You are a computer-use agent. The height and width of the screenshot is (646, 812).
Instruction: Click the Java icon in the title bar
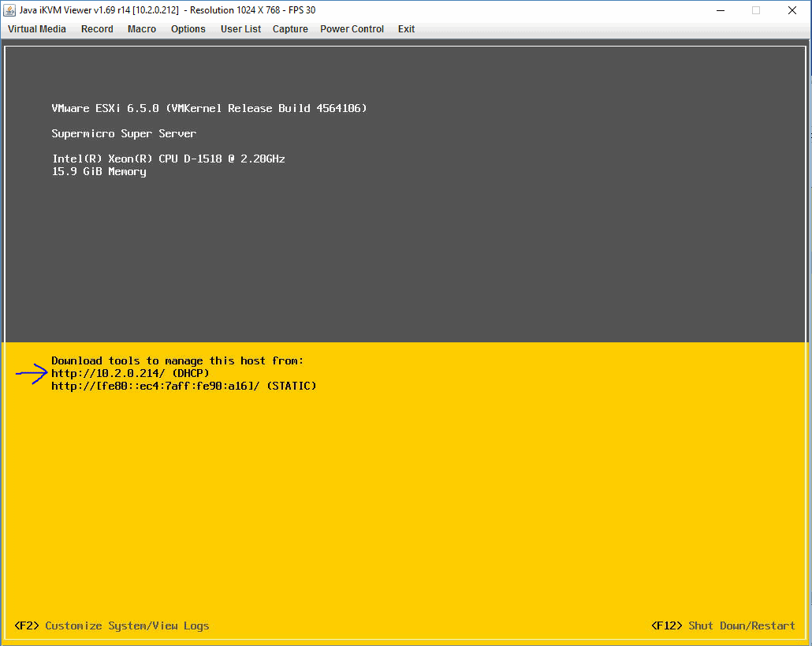tap(9, 10)
